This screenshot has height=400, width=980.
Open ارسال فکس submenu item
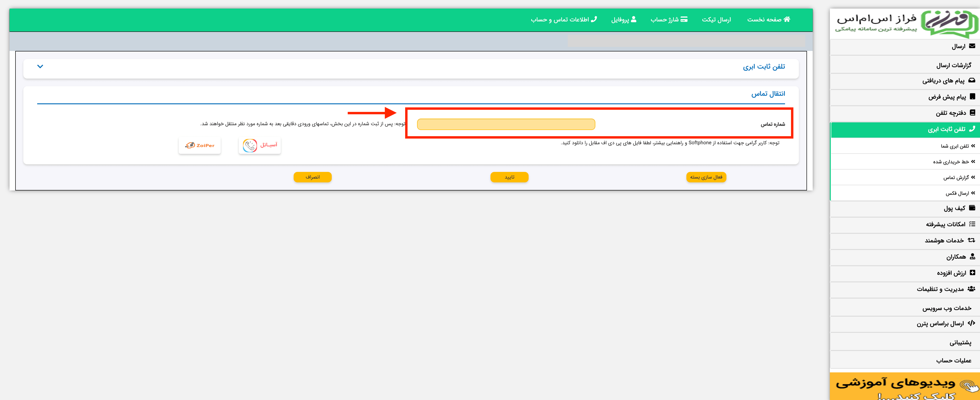(905, 193)
